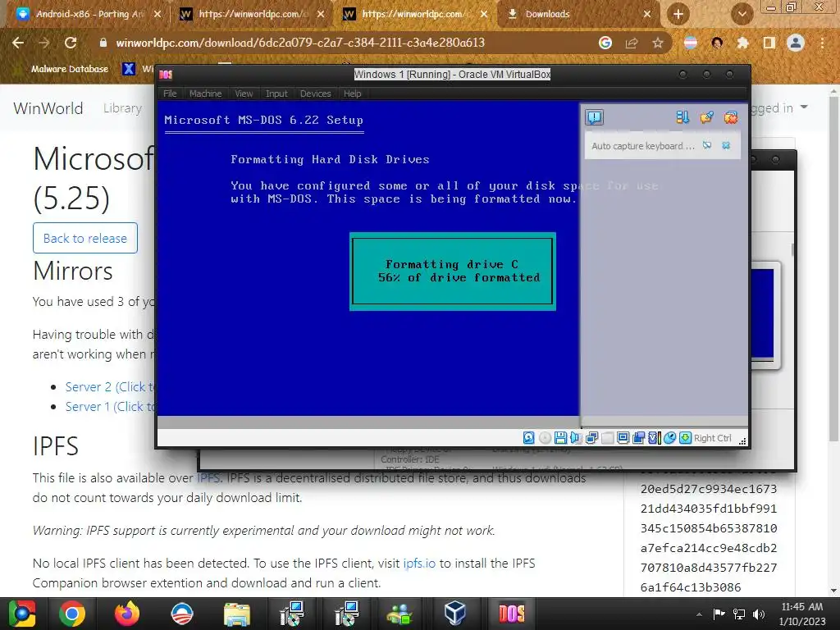The height and width of the screenshot is (630, 840).
Task: Close the Android-x86 browser tab
Action: 157,14
